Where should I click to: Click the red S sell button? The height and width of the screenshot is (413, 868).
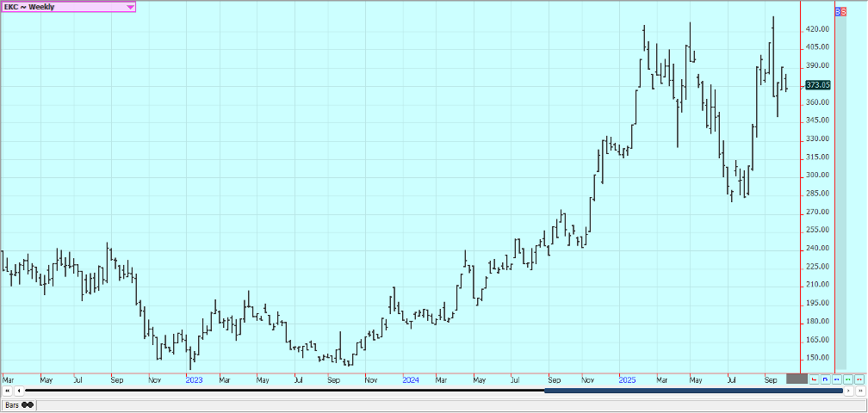pos(843,11)
